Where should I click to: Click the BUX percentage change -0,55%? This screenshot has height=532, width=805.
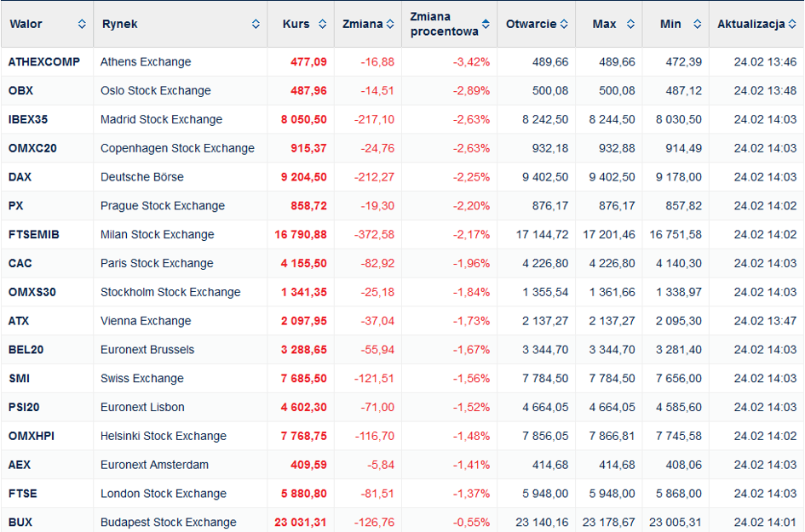[x=471, y=521]
